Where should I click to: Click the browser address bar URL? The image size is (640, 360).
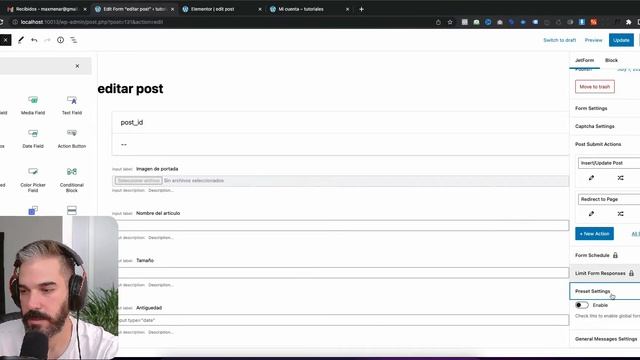click(92, 22)
